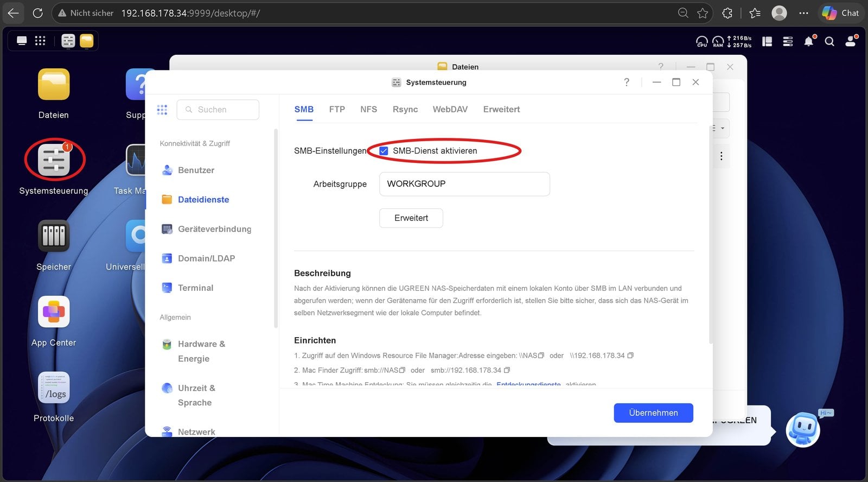Apply changes with Übernehmen

[x=653, y=413]
